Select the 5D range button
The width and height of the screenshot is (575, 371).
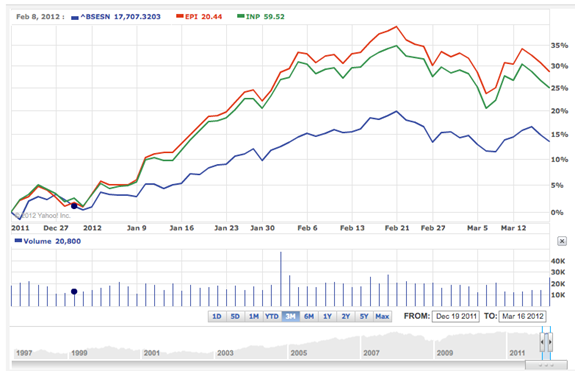[235, 316]
